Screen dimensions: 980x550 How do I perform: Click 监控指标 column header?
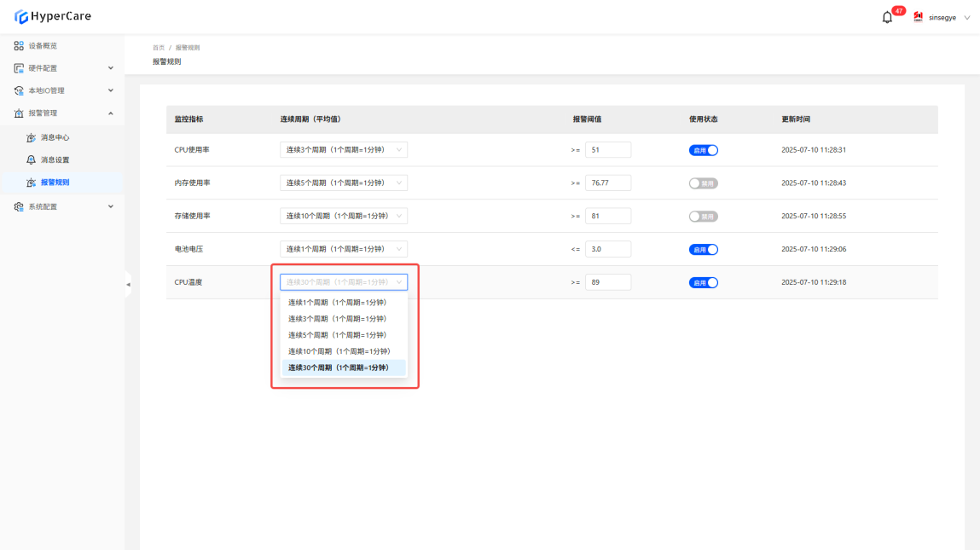[188, 119]
